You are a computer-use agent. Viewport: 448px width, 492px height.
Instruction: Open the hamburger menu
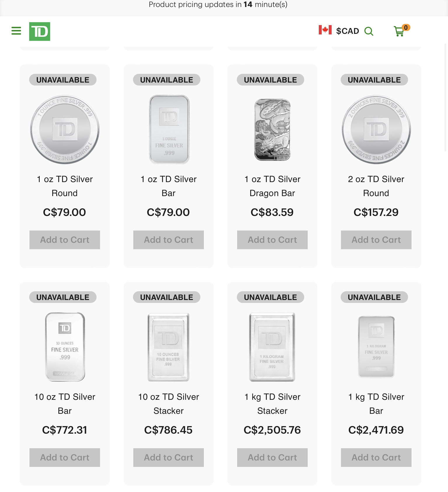point(16,31)
